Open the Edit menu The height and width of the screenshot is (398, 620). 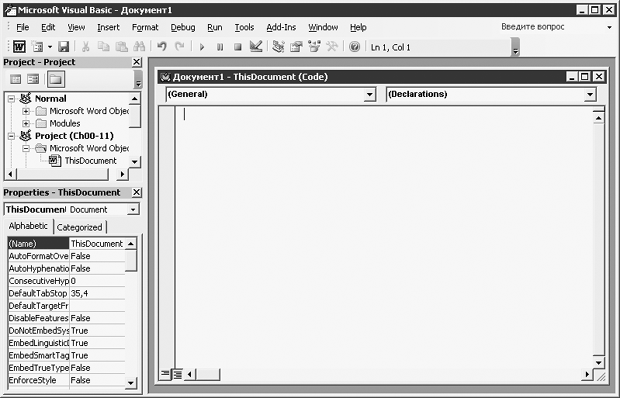[48, 27]
